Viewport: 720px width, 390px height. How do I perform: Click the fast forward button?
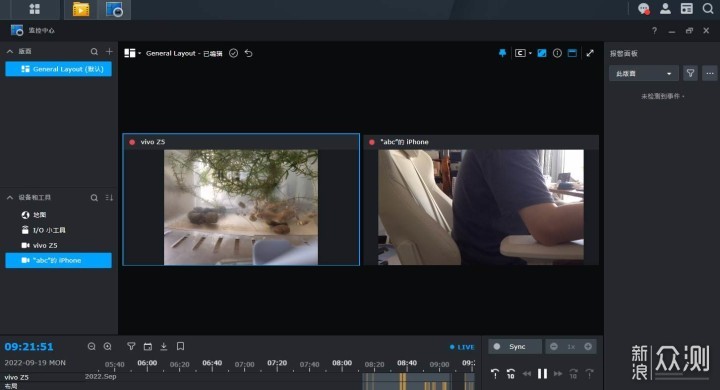558,373
